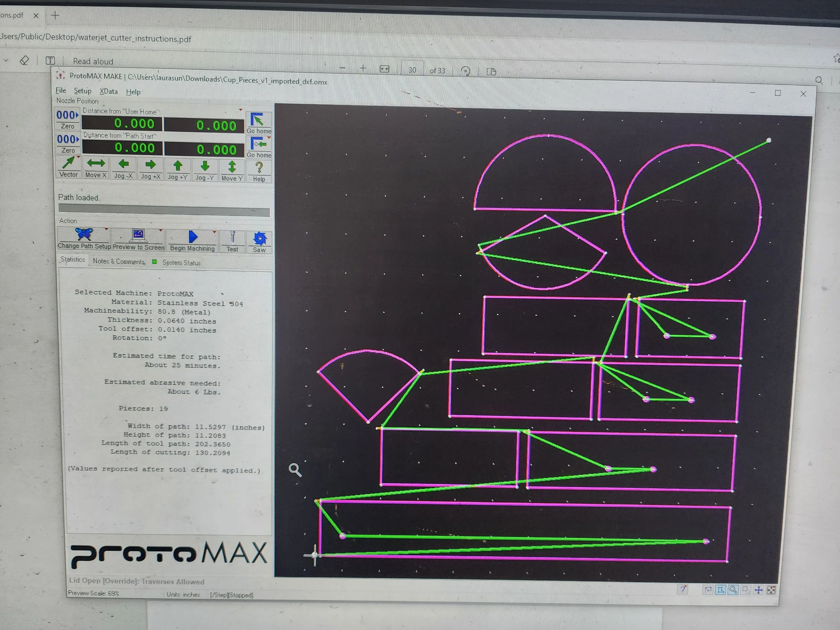Click the Jog -X arrow button
840x630 pixels.
(123, 168)
